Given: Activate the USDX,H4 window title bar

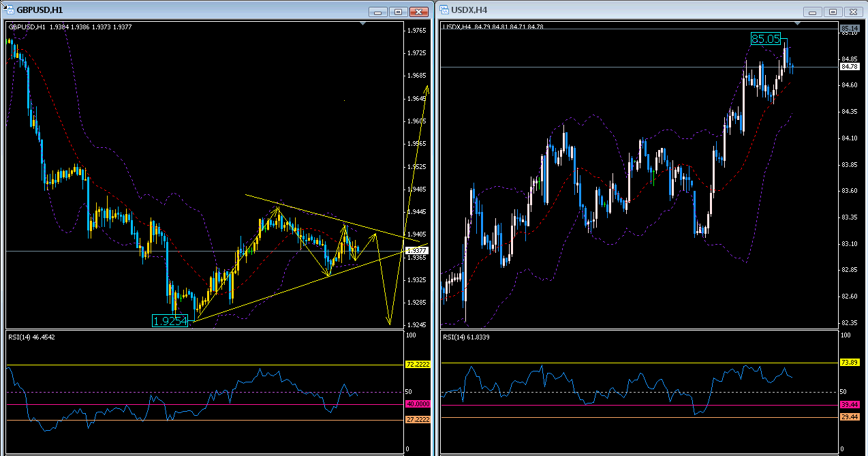Looking at the screenshot, I should [613, 10].
